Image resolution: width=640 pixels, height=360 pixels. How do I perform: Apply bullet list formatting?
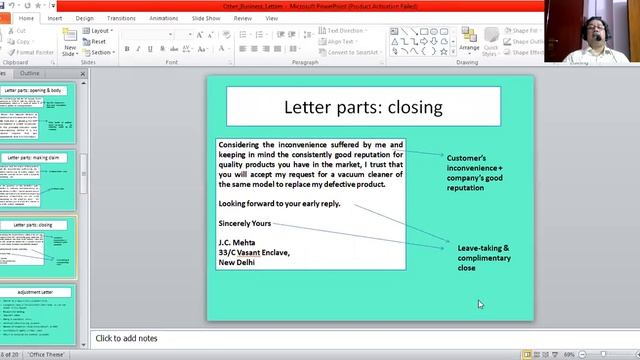point(244,35)
